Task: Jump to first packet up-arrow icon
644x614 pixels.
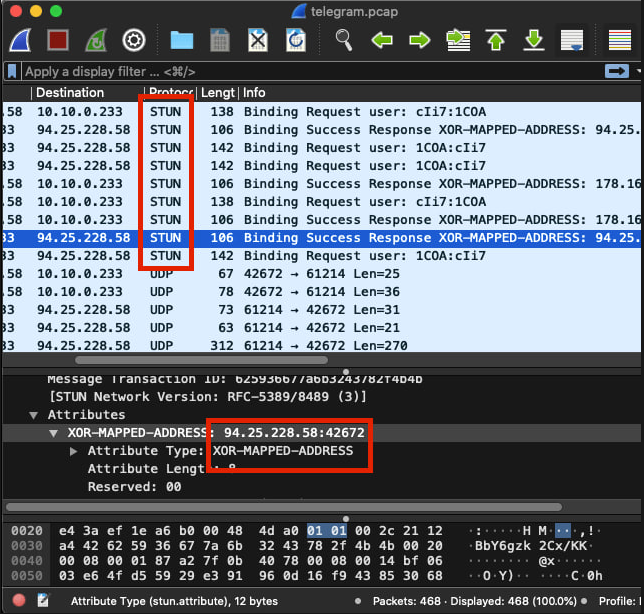Action: click(496, 41)
